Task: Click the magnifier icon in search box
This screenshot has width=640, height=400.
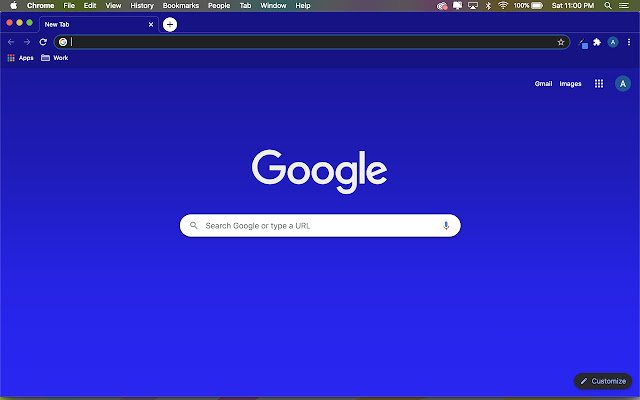Action: click(194, 225)
